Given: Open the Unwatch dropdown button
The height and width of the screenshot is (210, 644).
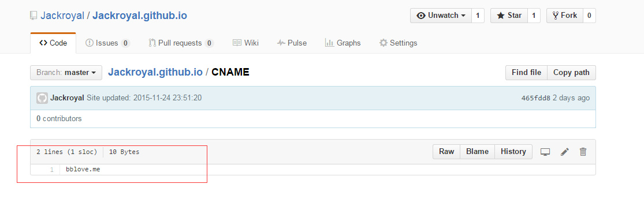Looking at the screenshot, I should point(441,16).
